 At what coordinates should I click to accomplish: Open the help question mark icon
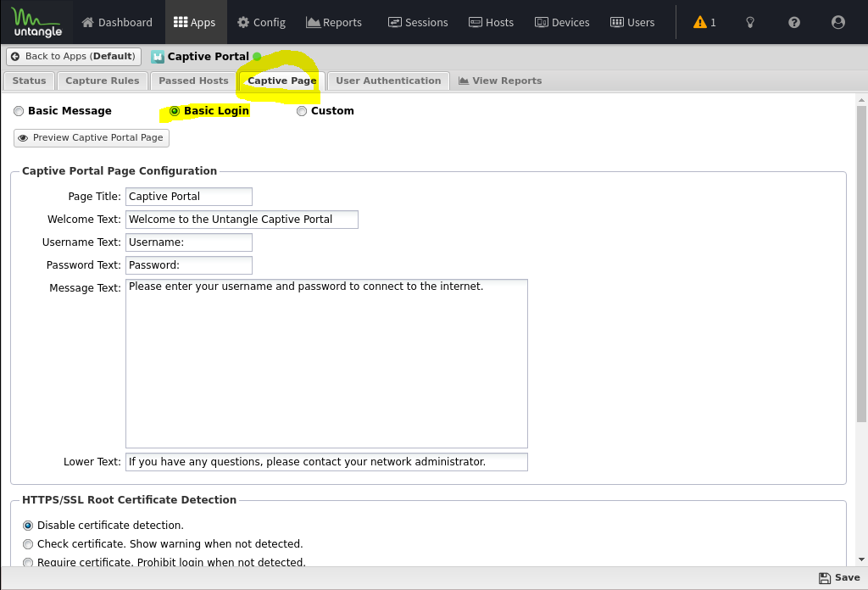pyautogui.click(x=793, y=22)
